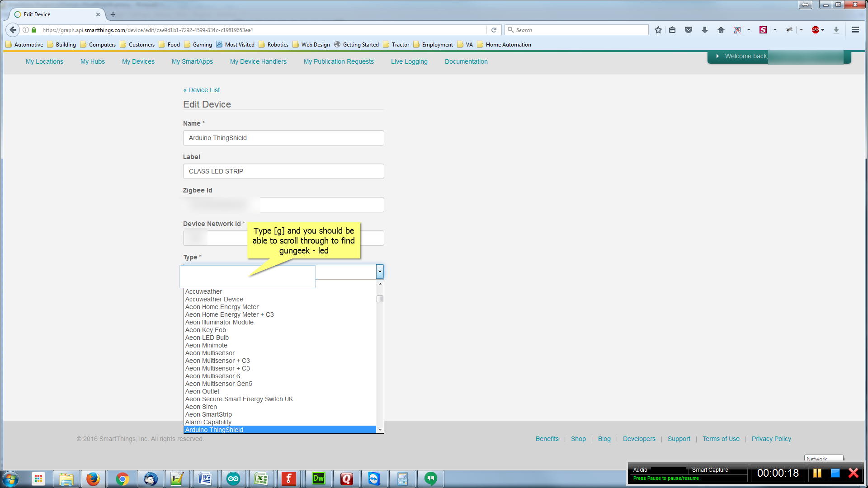Open Arduino IDE from the taskbar
This screenshot has height=488, width=868.
[x=233, y=479]
